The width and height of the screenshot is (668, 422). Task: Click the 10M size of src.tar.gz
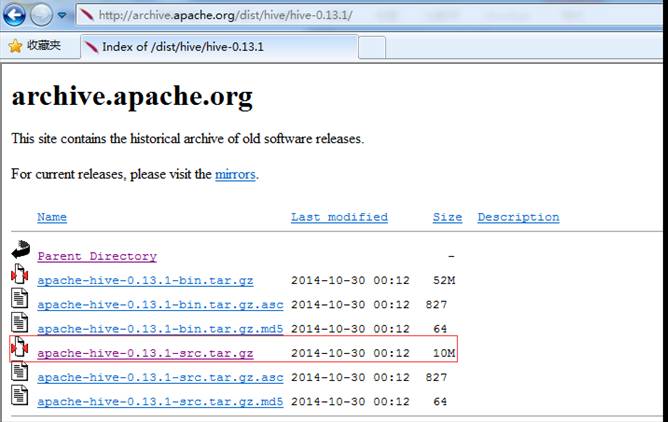pos(444,353)
